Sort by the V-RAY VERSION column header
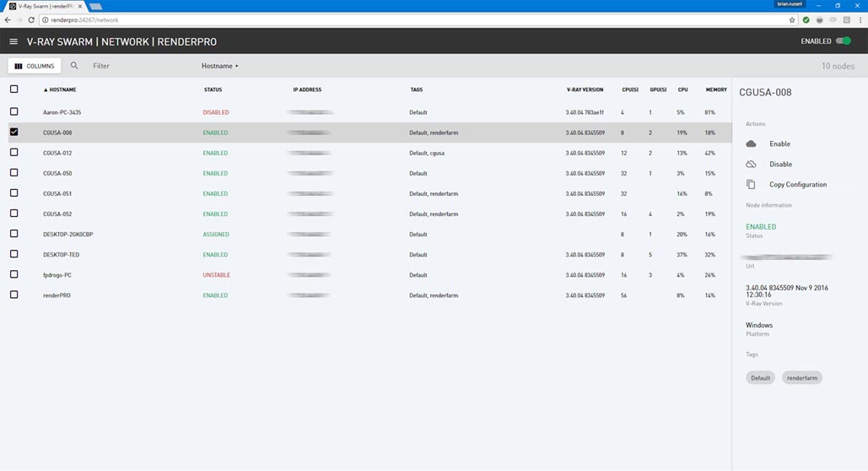Screen dimensions: 868x471 pyautogui.click(x=585, y=89)
